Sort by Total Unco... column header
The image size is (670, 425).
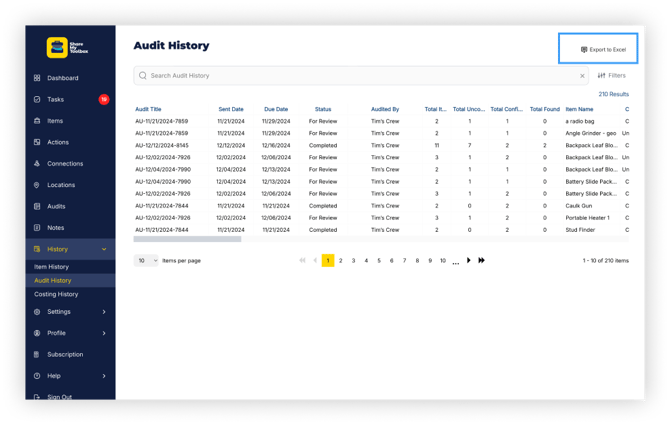click(x=469, y=109)
